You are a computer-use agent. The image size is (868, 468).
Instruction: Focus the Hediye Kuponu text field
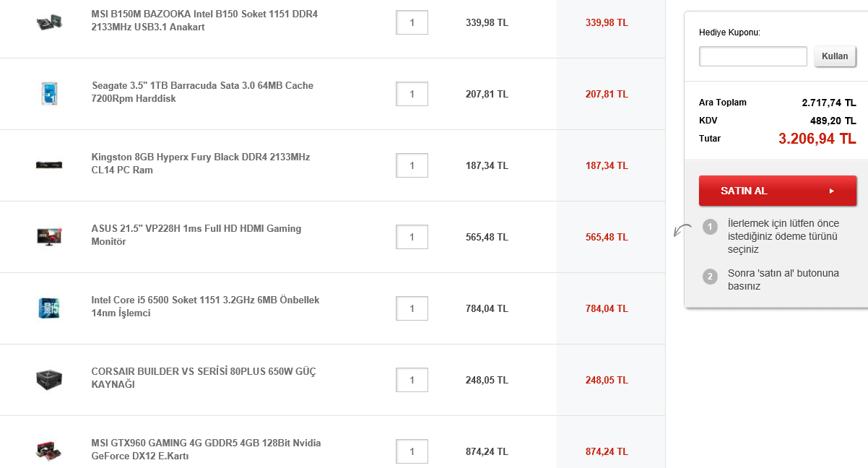click(x=752, y=56)
